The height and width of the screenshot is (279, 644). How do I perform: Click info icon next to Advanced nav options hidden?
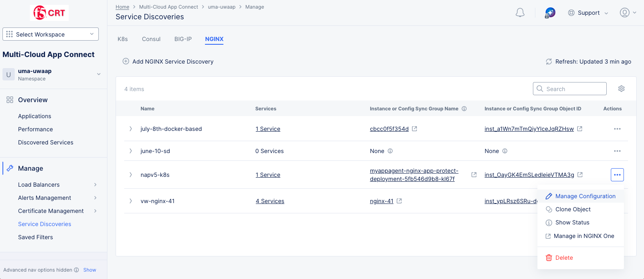click(x=76, y=270)
